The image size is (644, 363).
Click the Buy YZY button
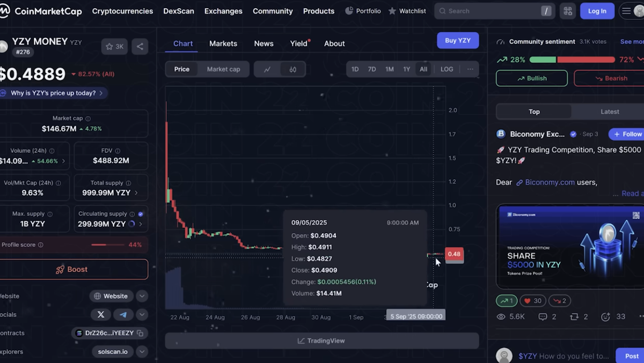(x=458, y=40)
